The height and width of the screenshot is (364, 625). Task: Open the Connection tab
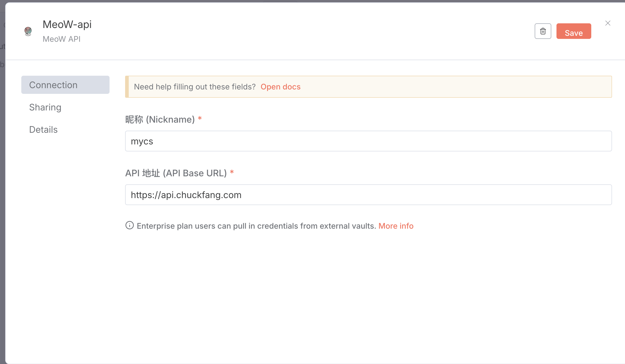[65, 85]
